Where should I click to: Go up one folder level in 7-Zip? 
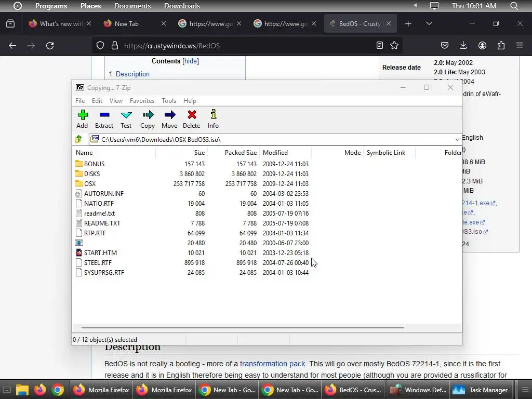point(79,139)
